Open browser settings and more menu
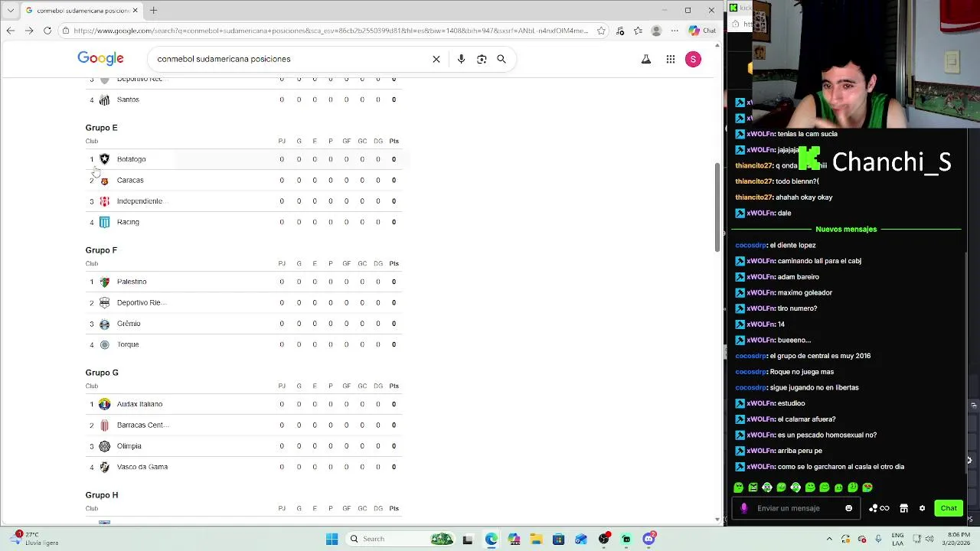This screenshot has width=980, height=551. pos(675,31)
